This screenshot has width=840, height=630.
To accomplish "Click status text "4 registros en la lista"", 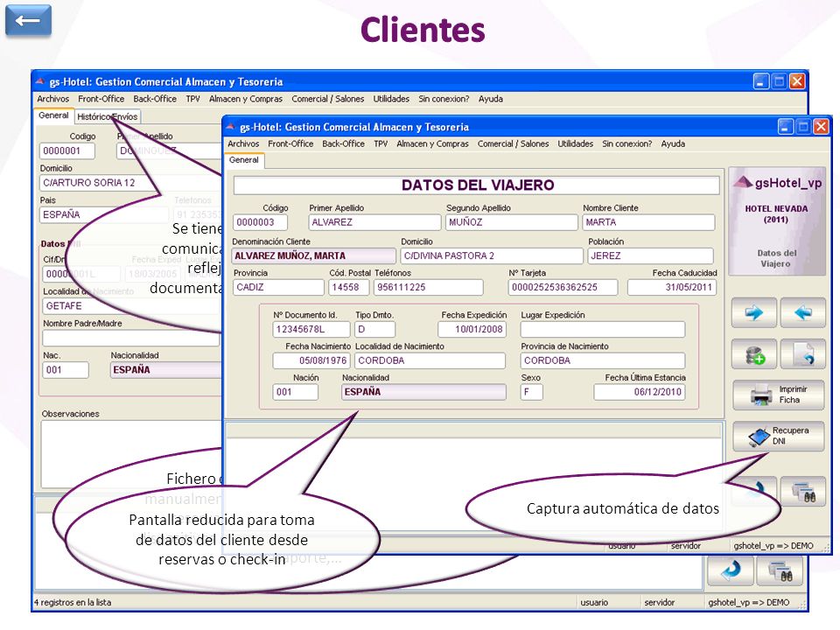I will coord(73,602).
